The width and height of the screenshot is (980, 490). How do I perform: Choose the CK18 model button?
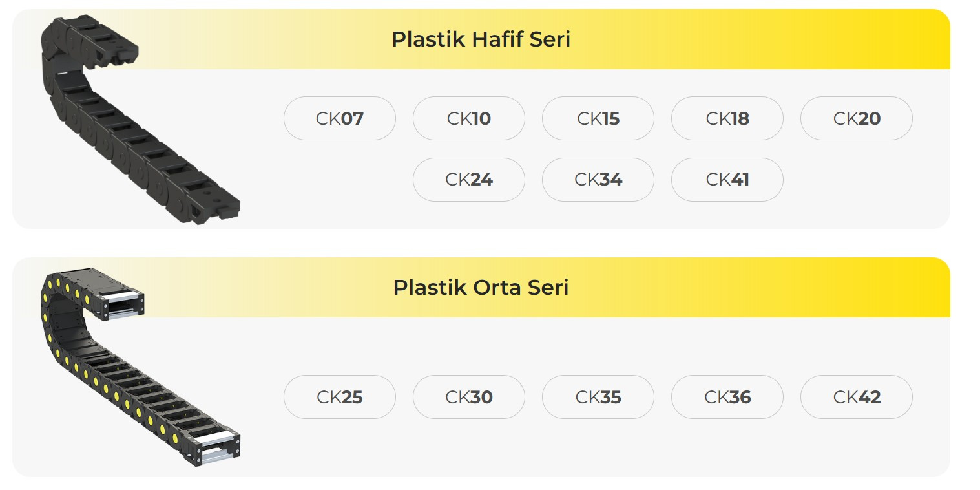pyautogui.click(x=727, y=118)
